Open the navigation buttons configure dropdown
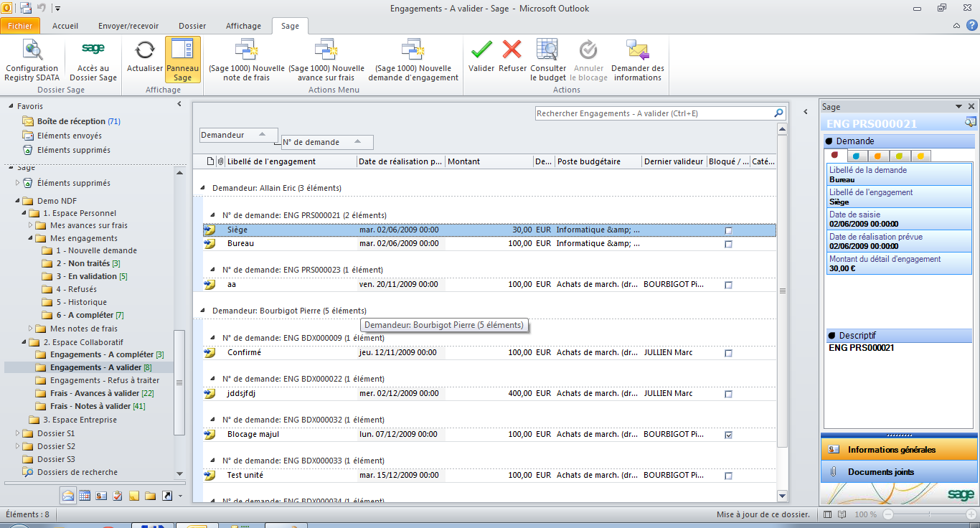Screen dimensions: 980x528 (x=180, y=496)
